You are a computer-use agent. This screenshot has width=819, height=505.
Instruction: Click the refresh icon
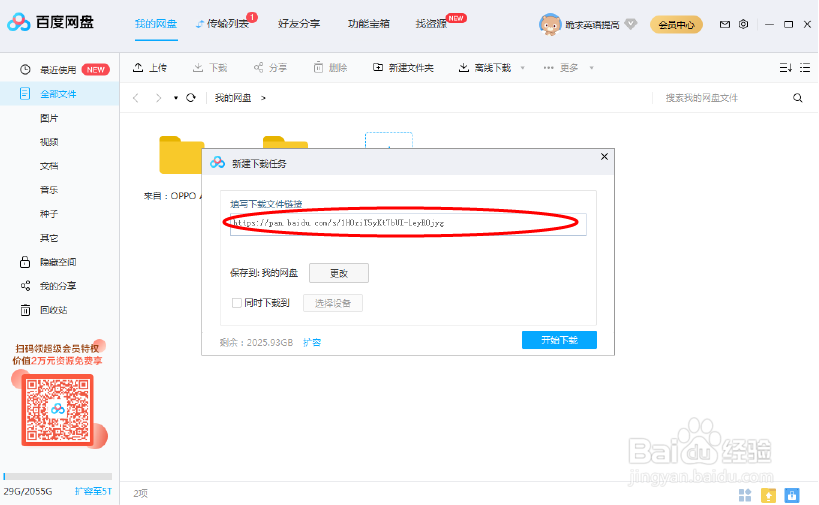[x=191, y=98]
